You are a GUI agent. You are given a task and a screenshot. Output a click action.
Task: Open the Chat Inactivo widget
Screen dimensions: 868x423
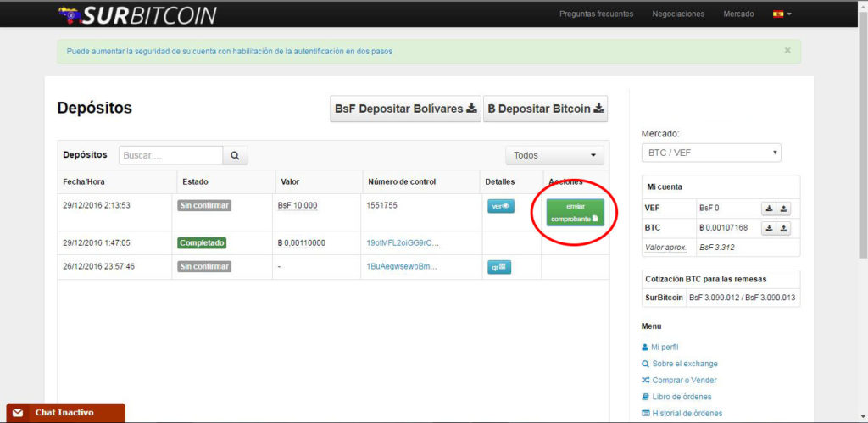click(66, 413)
